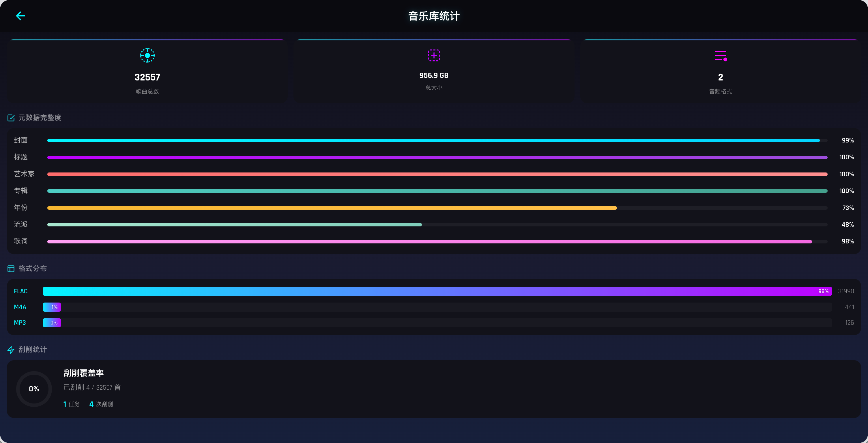
Task: Click the 流派 row label
Action: coord(21,224)
